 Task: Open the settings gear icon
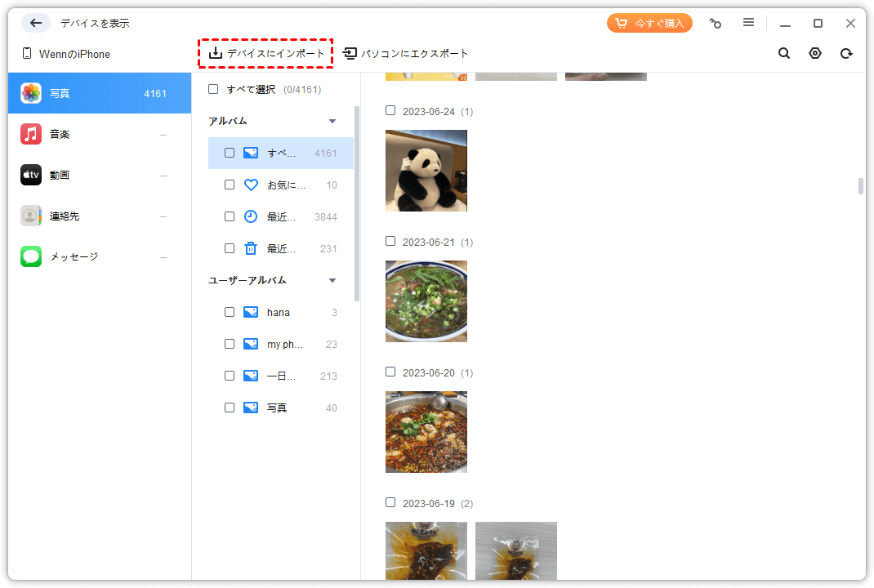pos(814,53)
